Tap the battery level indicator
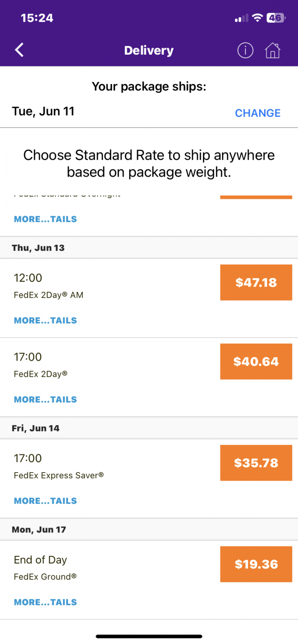 pyautogui.click(x=276, y=18)
